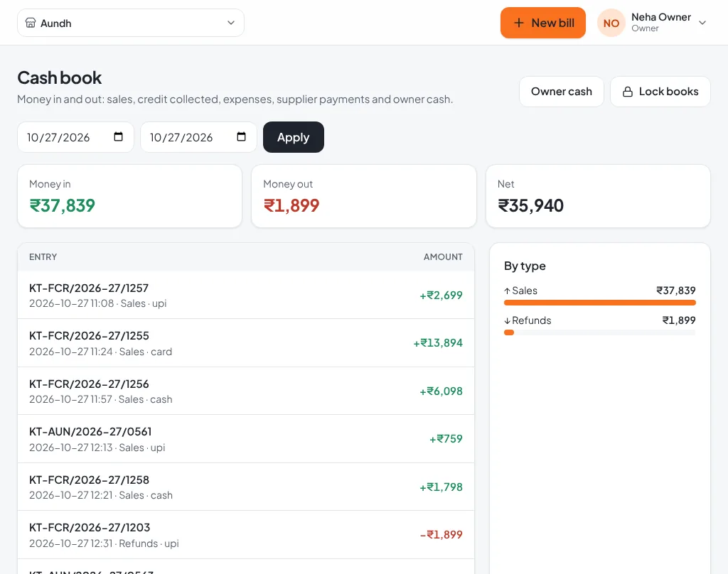Viewport: 728px width, 574px height.
Task: Click the Cash book heading
Action: pyautogui.click(x=60, y=78)
